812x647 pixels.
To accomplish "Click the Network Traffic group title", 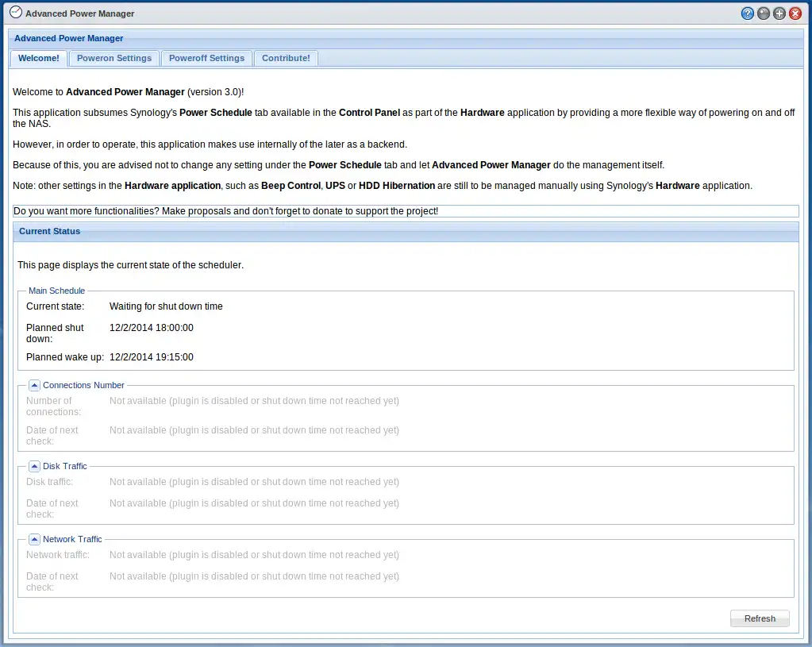I will pyautogui.click(x=72, y=539).
